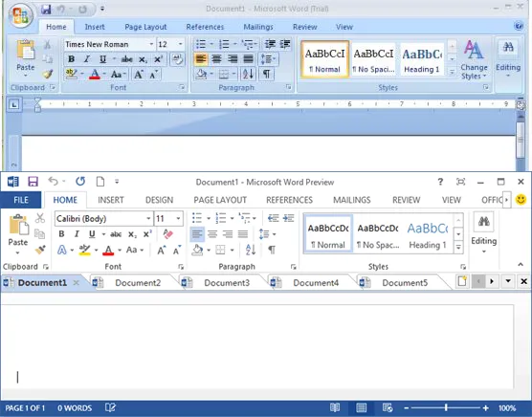Click 100% zoom level in status bar

[x=507, y=407]
